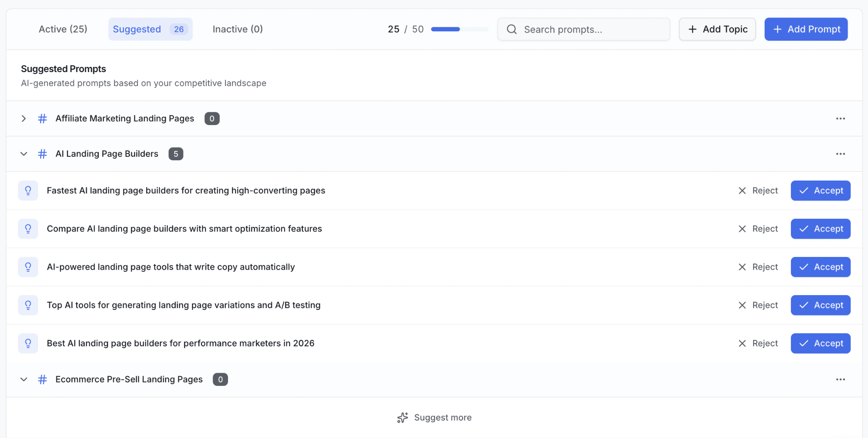The width and height of the screenshot is (868, 438).
Task: Click the Add Prompt button
Action: click(806, 29)
